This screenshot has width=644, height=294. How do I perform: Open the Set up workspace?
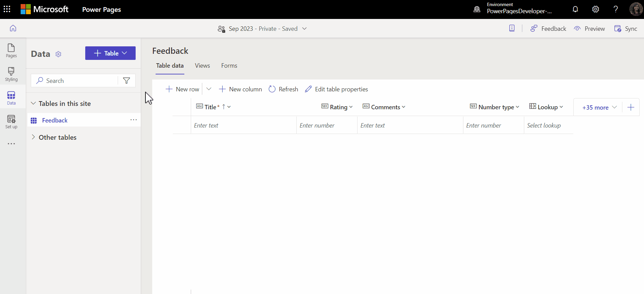(x=11, y=121)
